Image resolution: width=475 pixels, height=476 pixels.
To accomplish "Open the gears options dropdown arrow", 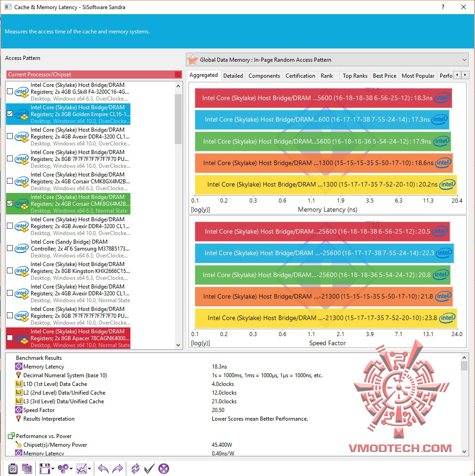I will (71, 469).
